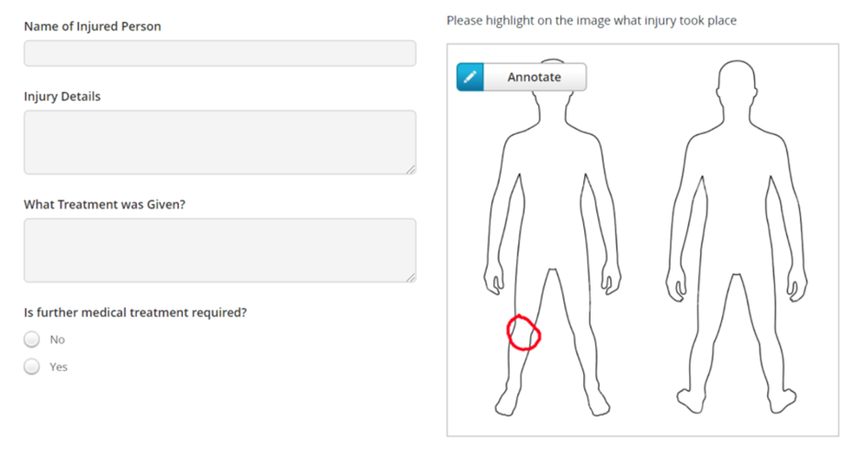This screenshot has width=868, height=453.
Task: Click the Name of Injured Person field
Action: [x=220, y=53]
